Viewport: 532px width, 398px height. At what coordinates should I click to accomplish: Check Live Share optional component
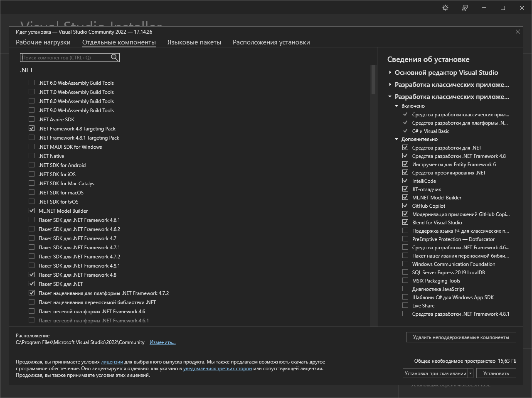tap(405, 306)
